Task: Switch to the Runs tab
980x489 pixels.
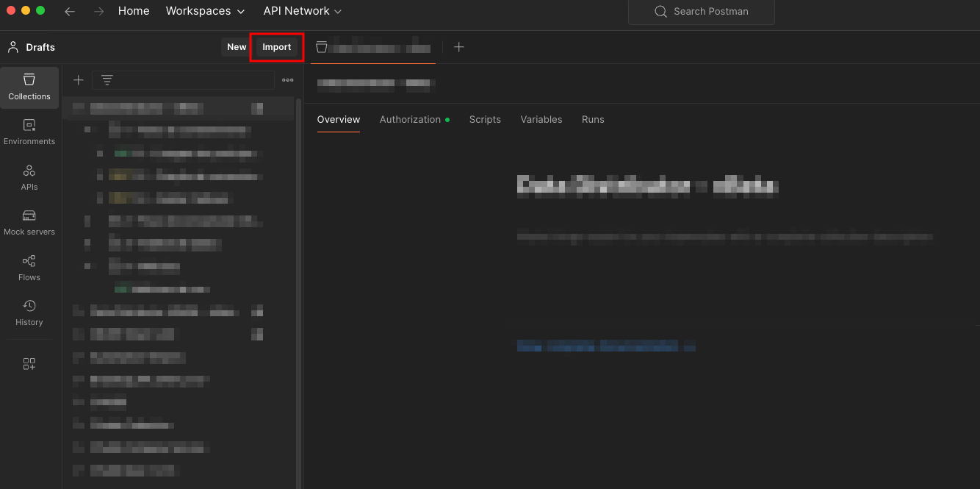Action: 593,119
